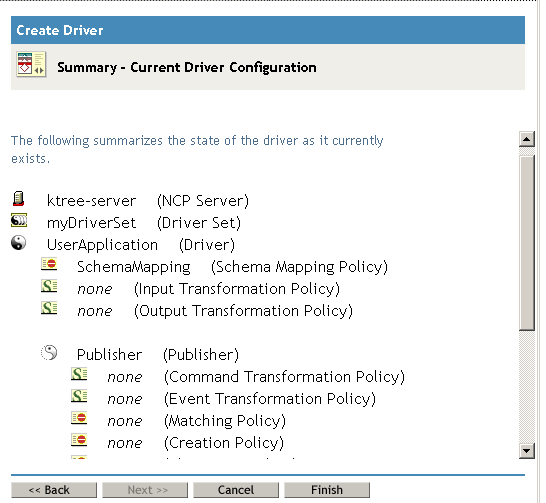
Task: Click the vertical scrollbar thumb
Action: [x=526, y=243]
